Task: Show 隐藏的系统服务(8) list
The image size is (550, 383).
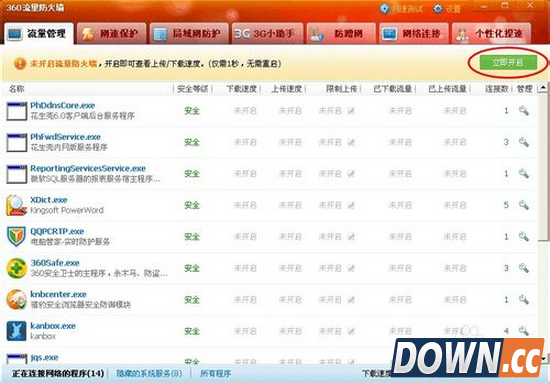Action: click(149, 374)
